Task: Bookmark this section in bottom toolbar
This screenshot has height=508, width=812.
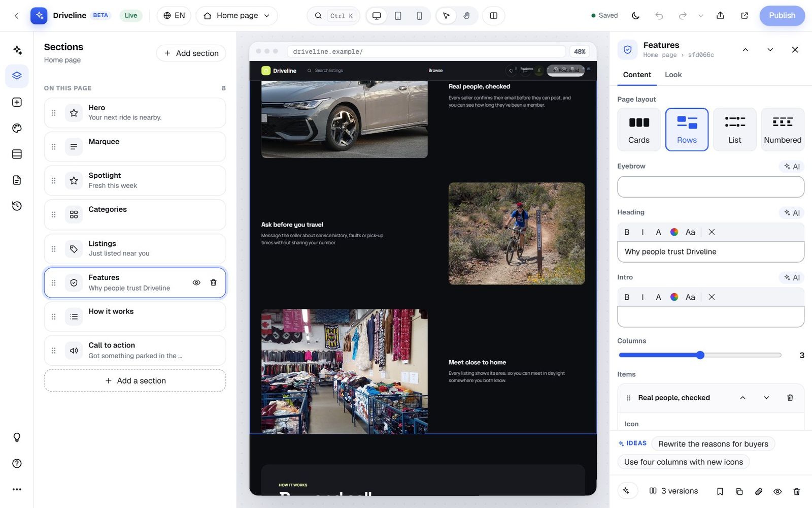Action: coord(720,491)
